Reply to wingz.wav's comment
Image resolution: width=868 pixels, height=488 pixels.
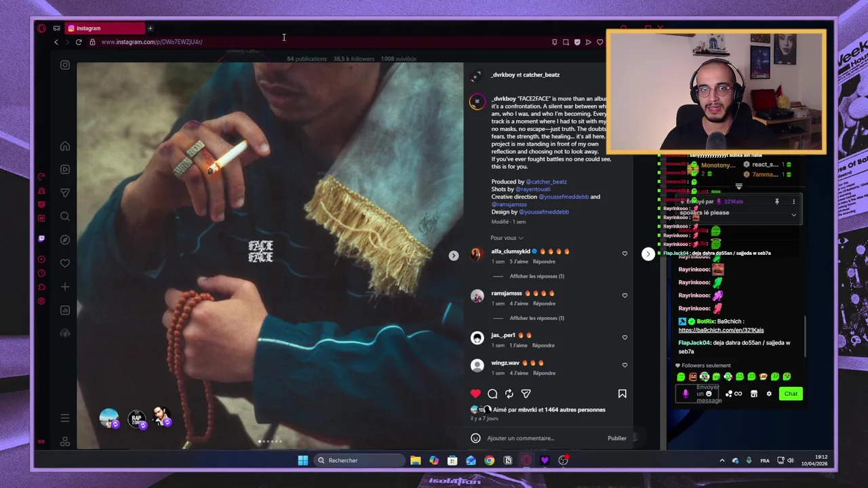(x=544, y=373)
